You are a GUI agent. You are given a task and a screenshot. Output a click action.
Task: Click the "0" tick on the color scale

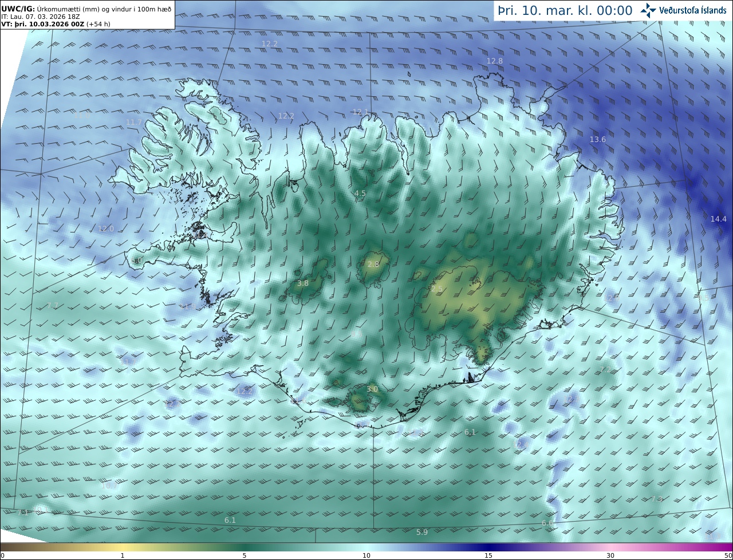pos(2,555)
